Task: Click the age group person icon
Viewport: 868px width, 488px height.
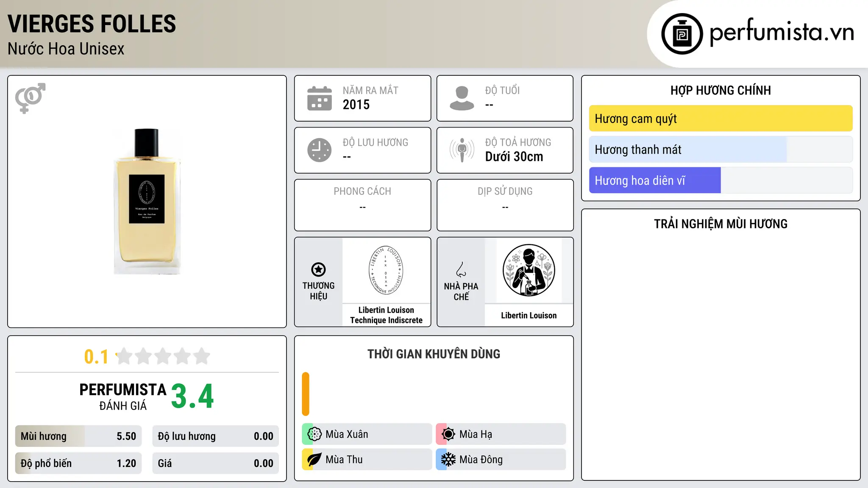Action: pos(462,98)
